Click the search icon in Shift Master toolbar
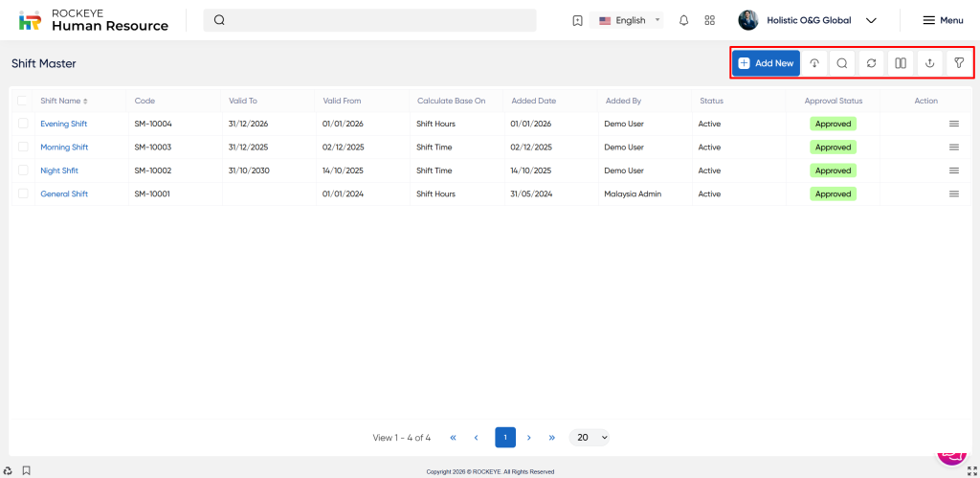980x478 pixels. pyautogui.click(x=842, y=63)
